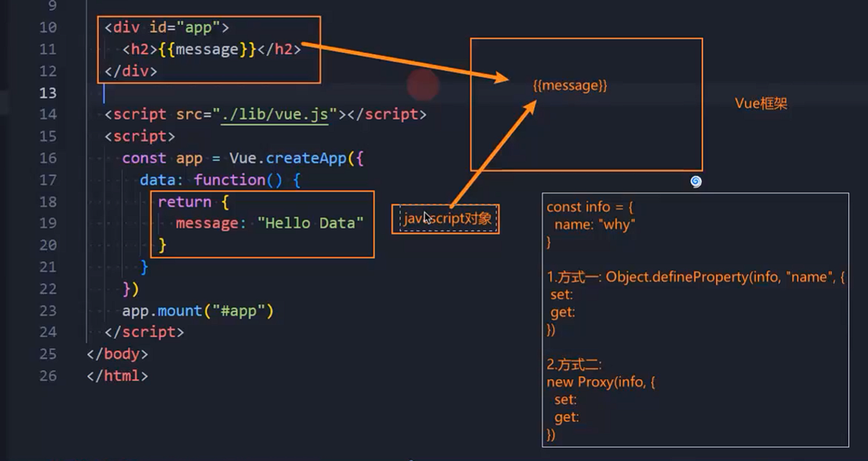
Task: Click the 'data' property on line 17
Action: tap(156, 179)
